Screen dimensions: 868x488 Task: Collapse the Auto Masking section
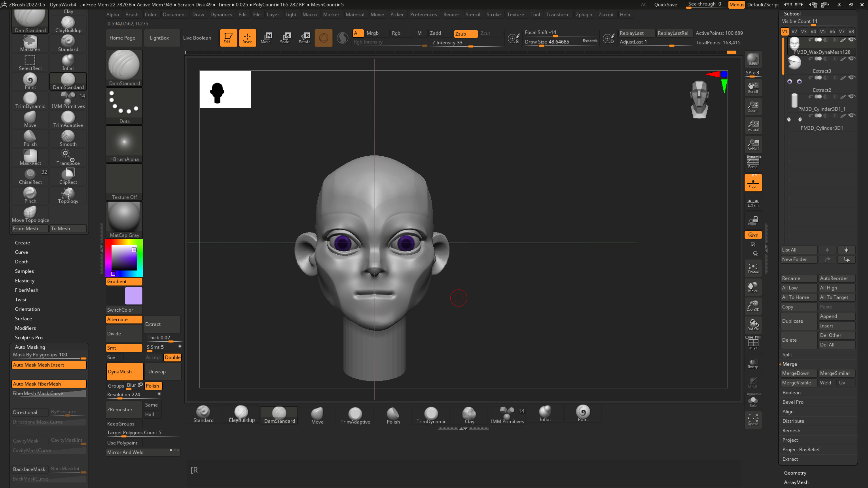[30, 347]
